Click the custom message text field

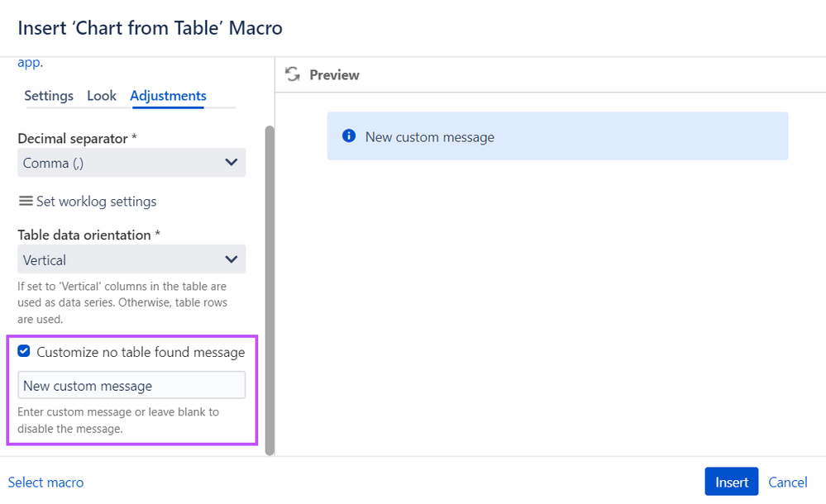click(x=131, y=386)
